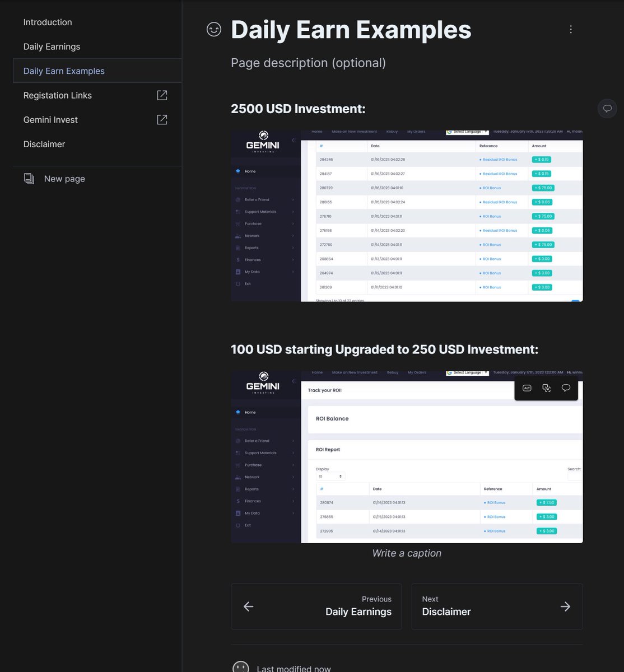Click the Page description optional field

[x=308, y=63]
